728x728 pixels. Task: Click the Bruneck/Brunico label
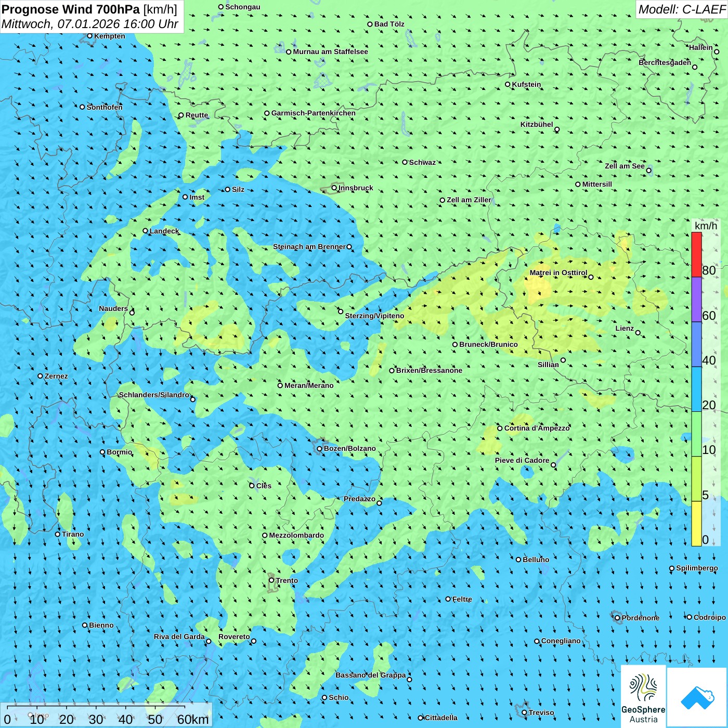(488, 344)
